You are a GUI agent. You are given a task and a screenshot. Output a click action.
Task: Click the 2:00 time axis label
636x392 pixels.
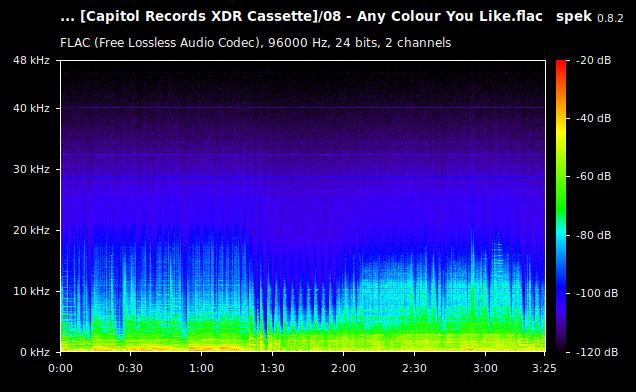(344, 368)
